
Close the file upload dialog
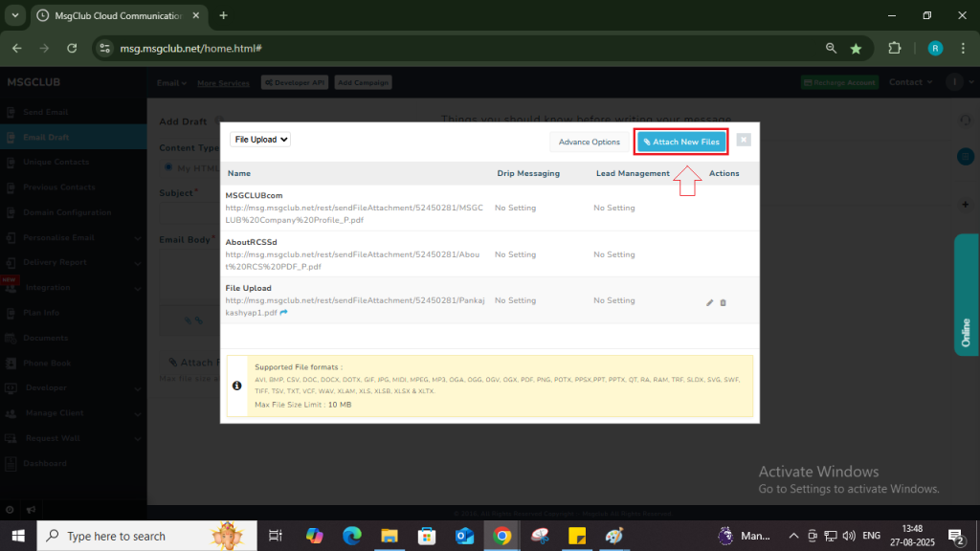(x=743, y=140)
